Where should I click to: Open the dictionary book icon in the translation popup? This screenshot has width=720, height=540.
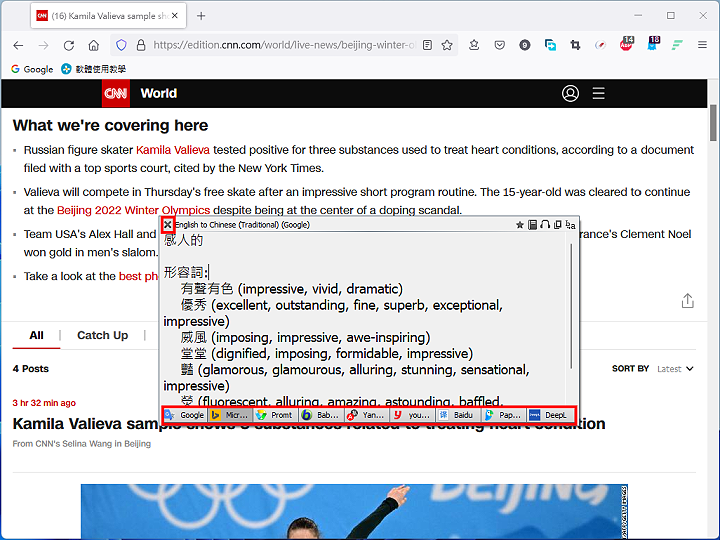tap(532, 225)
